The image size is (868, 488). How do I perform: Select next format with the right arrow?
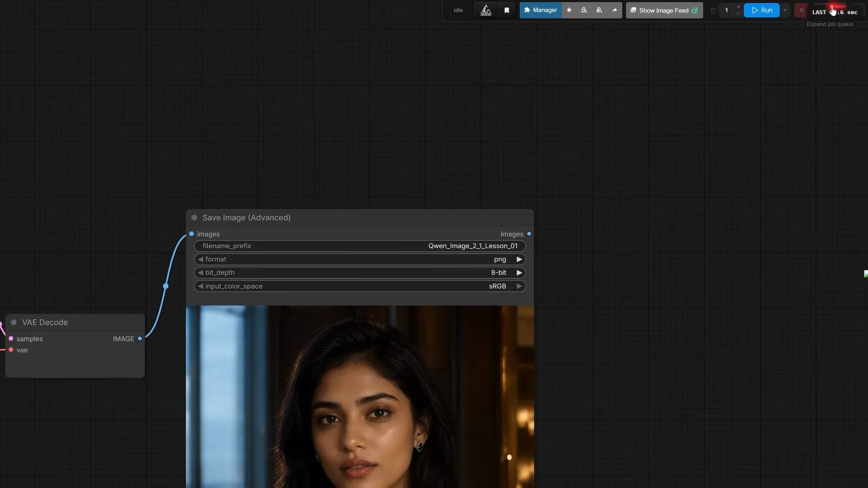click(x=519, y=259)
